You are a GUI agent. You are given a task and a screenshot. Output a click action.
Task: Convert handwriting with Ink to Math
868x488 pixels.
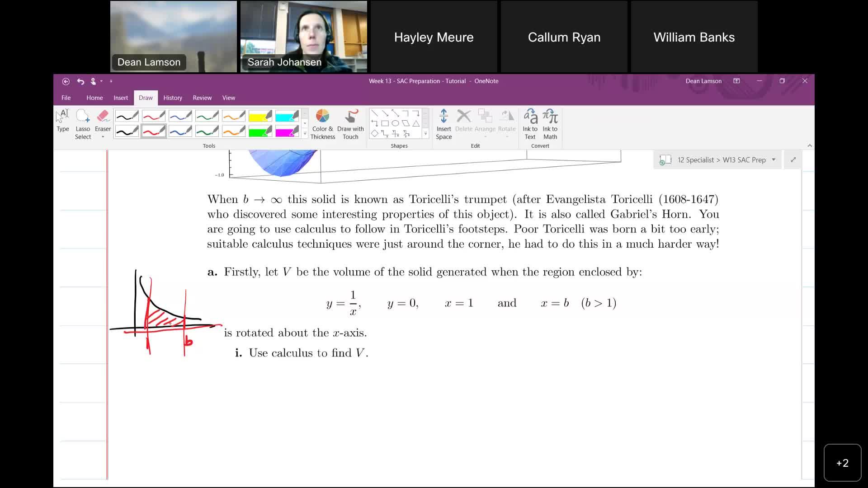549,124
